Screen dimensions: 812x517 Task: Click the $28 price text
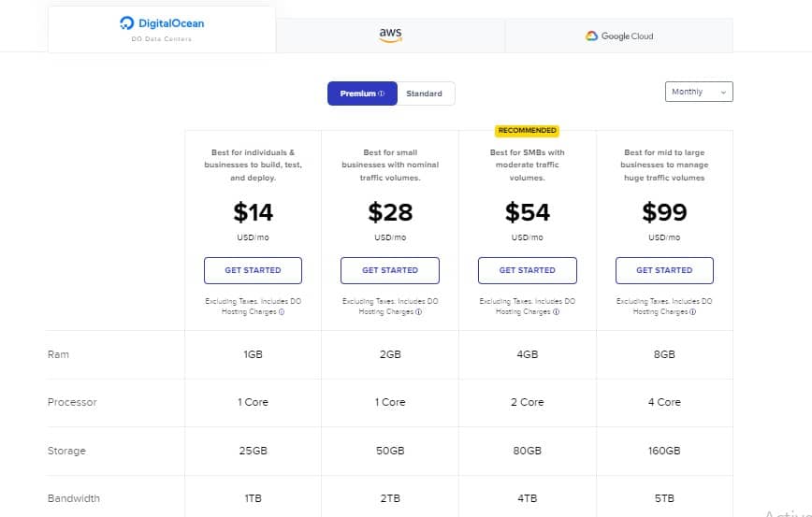click(x=390, y=212)
